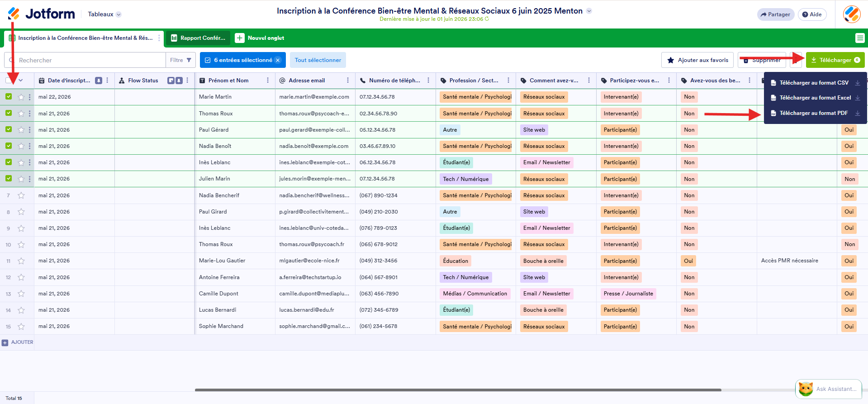868x404 pixels.
Task: Click the Jotform logo
Action: [x=41, y=14]
